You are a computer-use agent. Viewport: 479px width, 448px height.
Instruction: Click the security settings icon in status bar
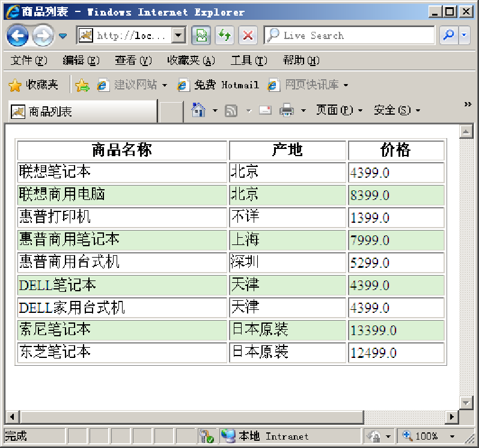pyautogui.click(x=206, y=437)
